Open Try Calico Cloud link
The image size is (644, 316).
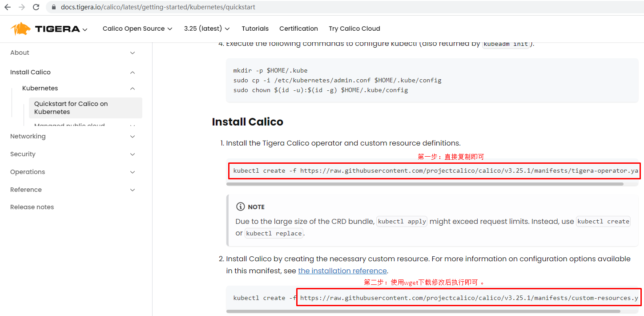pyautogui.click(x=354, y=28)
